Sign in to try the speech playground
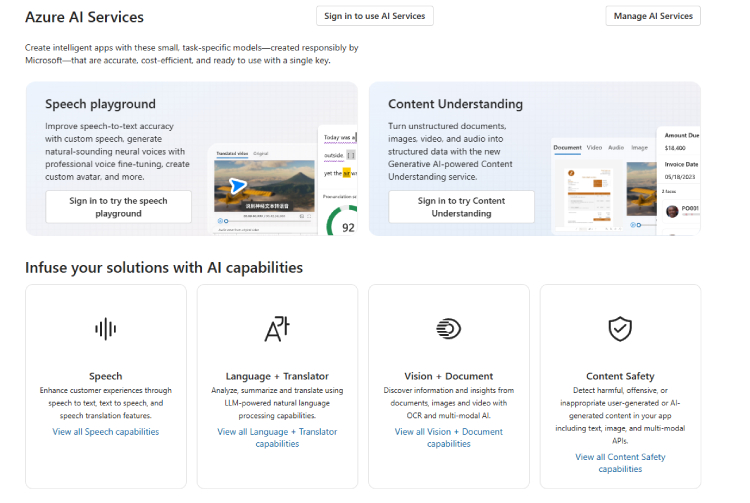The image size is (750, 503). [118, 207]
